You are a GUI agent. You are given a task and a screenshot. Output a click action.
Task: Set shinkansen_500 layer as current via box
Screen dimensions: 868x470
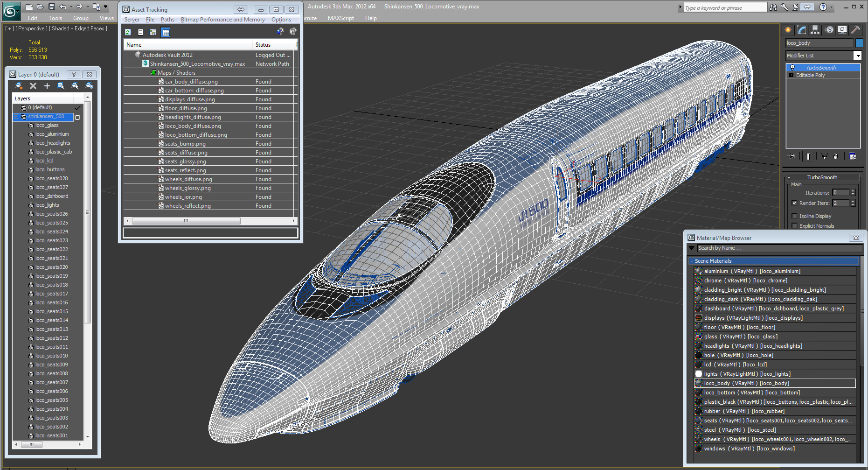point(77,117)
